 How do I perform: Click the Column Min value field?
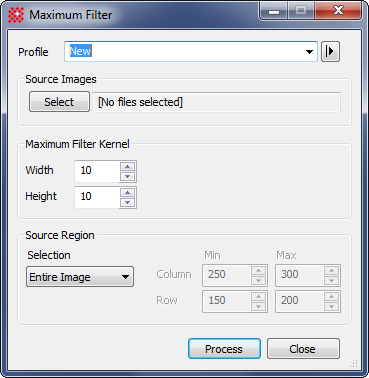227,275
